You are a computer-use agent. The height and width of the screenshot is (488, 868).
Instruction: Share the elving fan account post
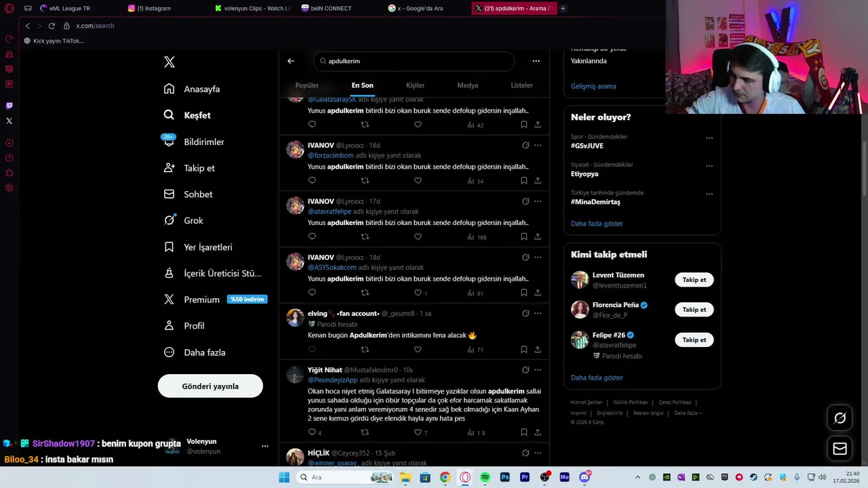tap(538, 350)
